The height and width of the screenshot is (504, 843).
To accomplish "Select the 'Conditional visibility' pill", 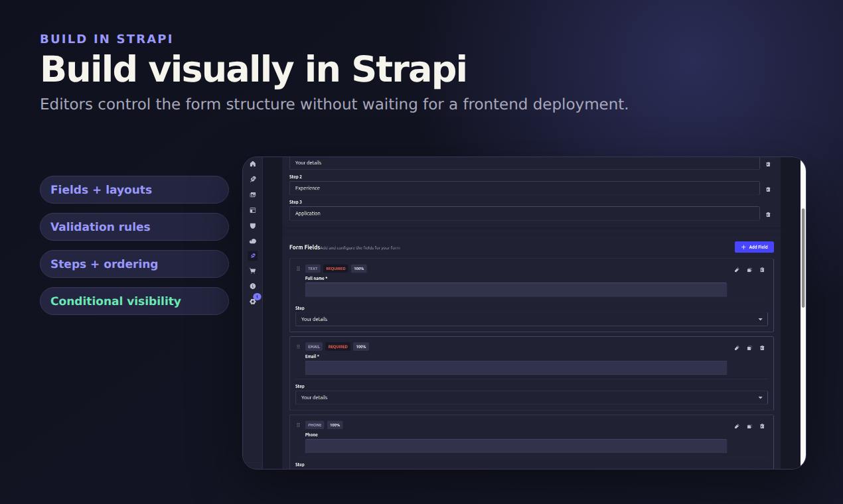I will coord(134,301).
